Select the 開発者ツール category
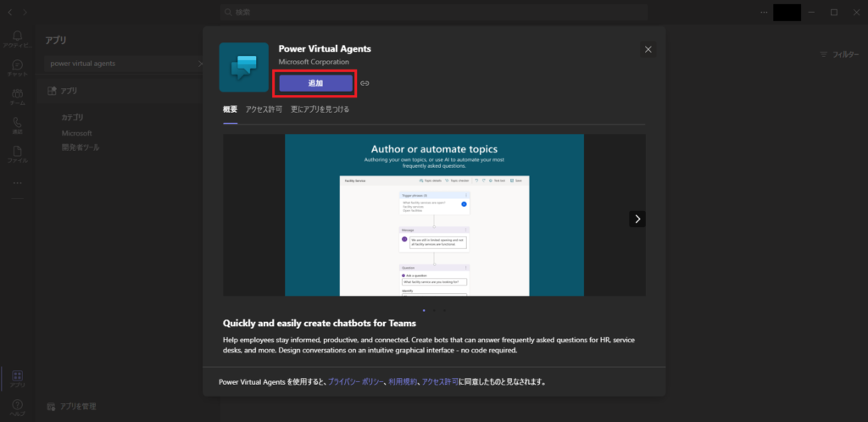 coord(81,147)
